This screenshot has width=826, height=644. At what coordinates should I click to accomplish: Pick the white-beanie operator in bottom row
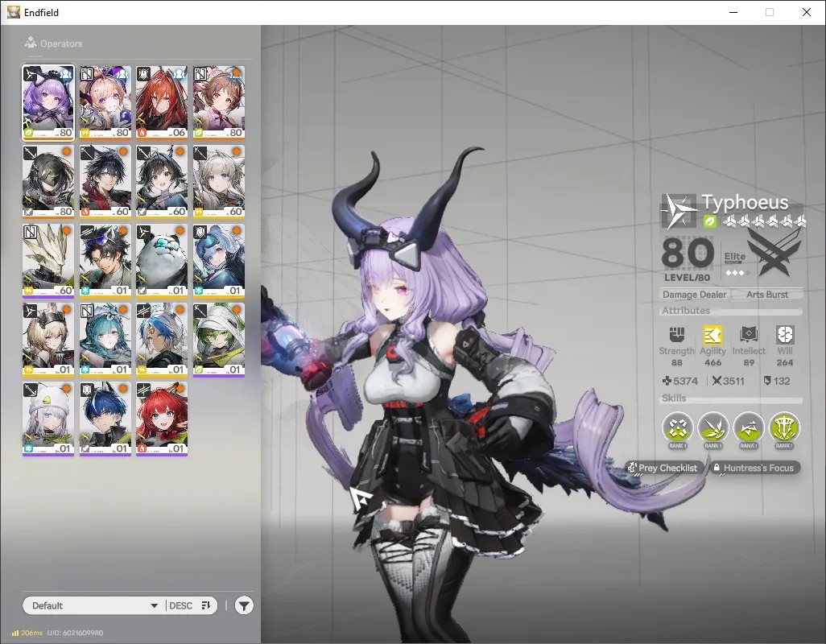tap(48, 419)
